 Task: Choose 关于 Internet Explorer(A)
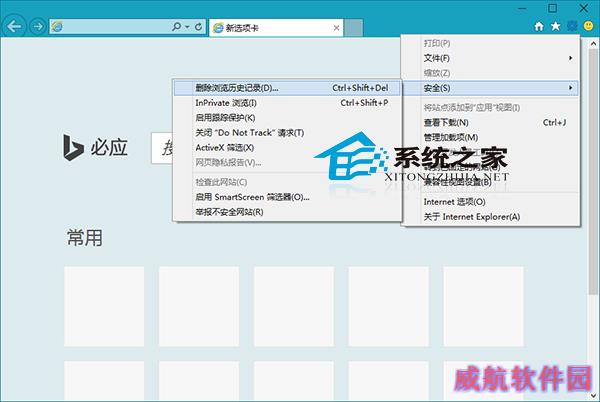pyautogui.click(x=491, y=216)
